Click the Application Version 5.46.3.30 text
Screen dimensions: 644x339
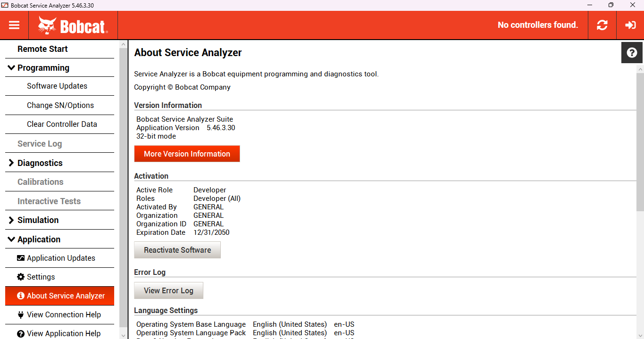tap(185, 128)
